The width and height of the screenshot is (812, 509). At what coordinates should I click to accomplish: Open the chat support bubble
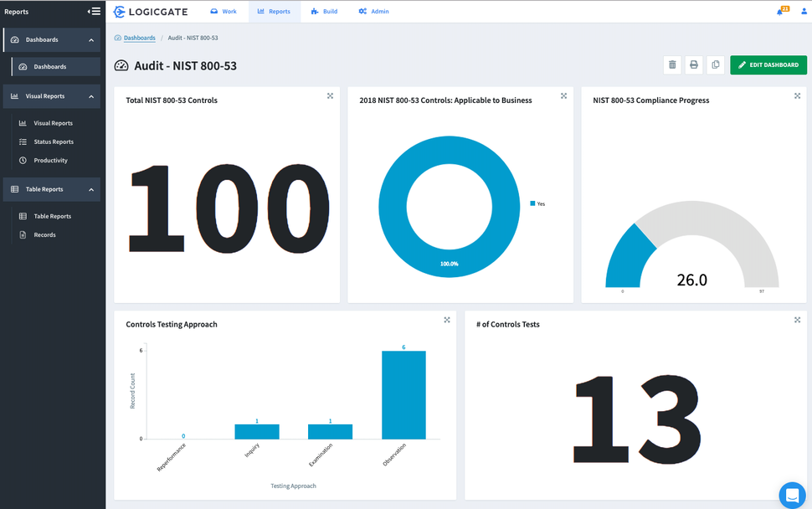(x=791, y=495)
